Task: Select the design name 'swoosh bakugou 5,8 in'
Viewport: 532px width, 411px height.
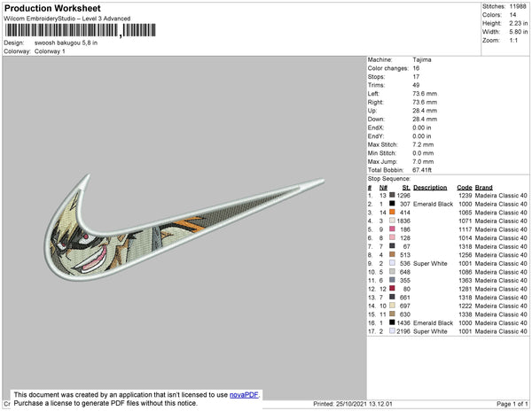Action: click(66, 43)
